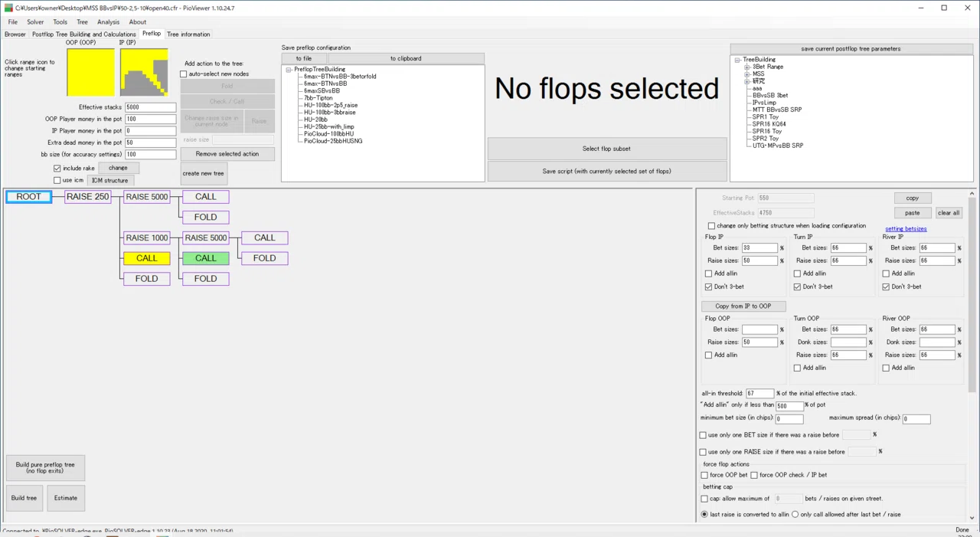Open the IP range grid icon
The width and height of the screenshot is (980, 537).
click(x=144, y=72)
